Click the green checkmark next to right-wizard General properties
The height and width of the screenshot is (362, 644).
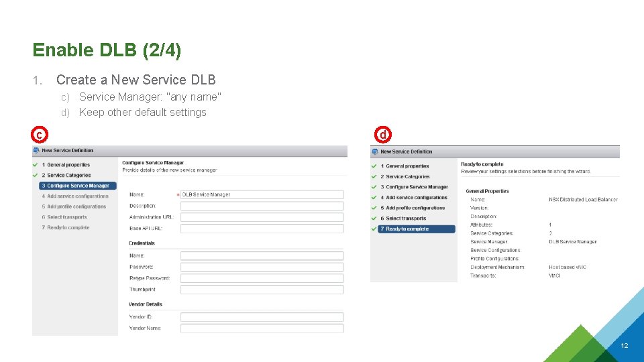[x=374, y=166]
